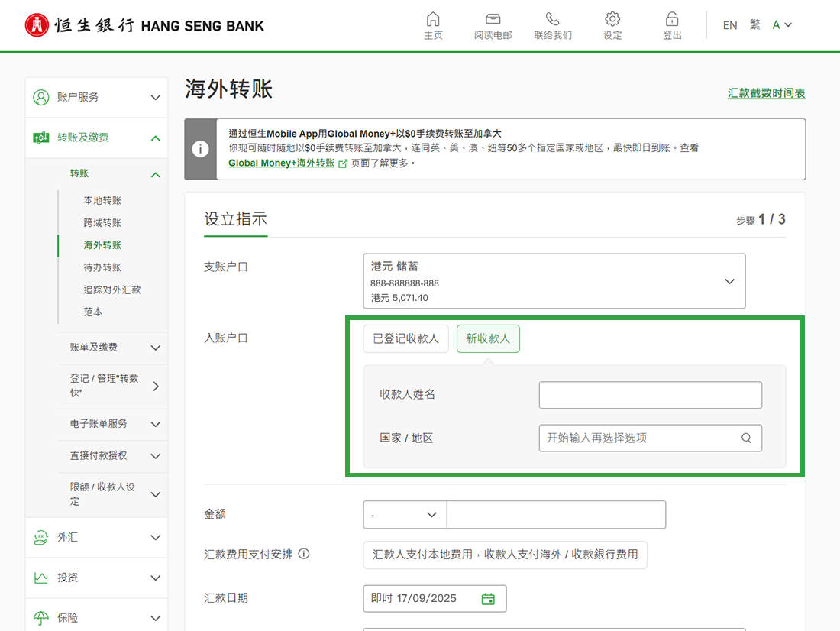Image resolution: width=840 pixels, height=631 pixels.
Task: Open the 阅读电邮 mail icon
Action: [x=493, y=19]
